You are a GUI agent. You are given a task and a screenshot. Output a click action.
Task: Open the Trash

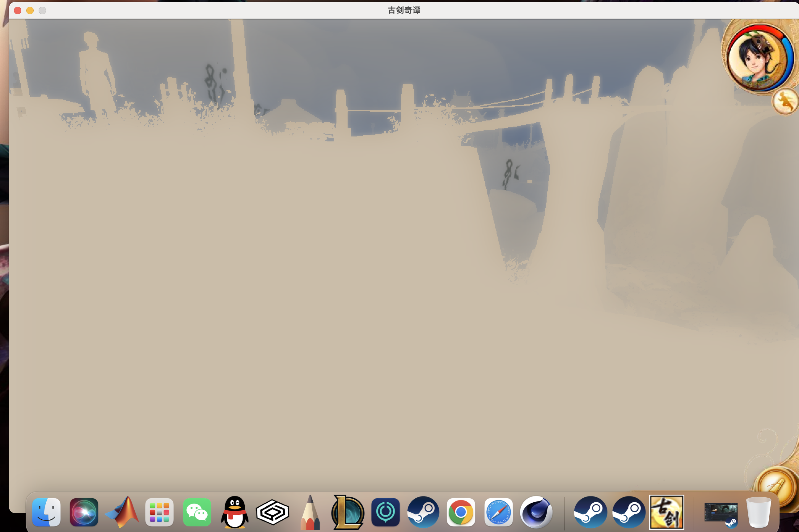point(759,512)
